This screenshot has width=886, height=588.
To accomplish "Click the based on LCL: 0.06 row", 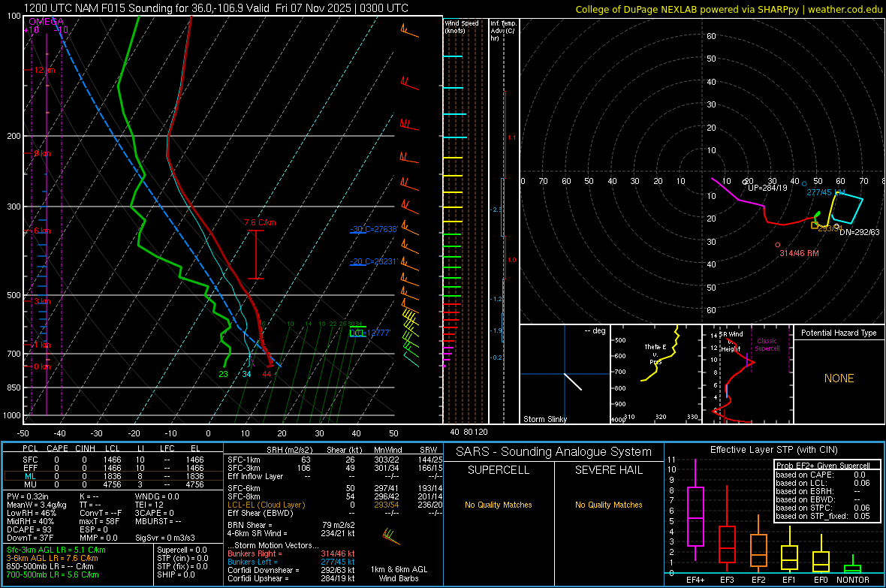I will [x=823, y=483].
